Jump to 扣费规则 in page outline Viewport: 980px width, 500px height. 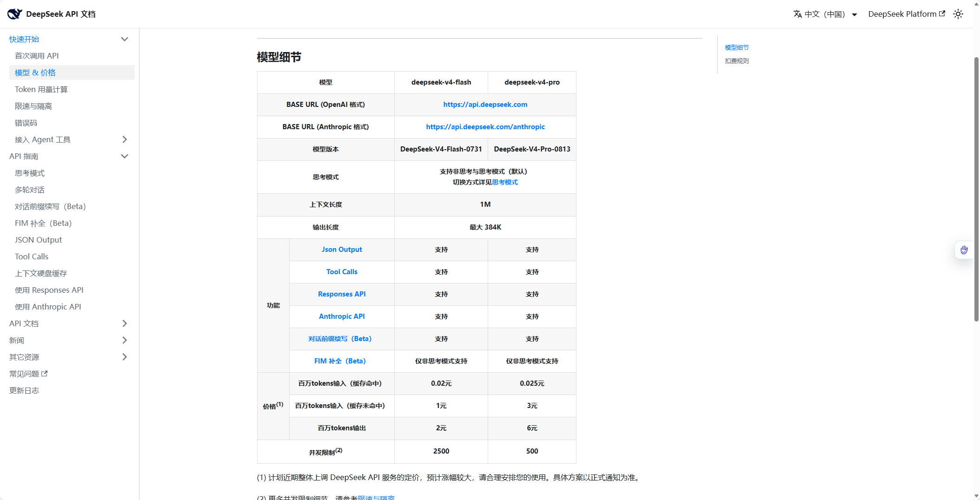pos(737,61)
